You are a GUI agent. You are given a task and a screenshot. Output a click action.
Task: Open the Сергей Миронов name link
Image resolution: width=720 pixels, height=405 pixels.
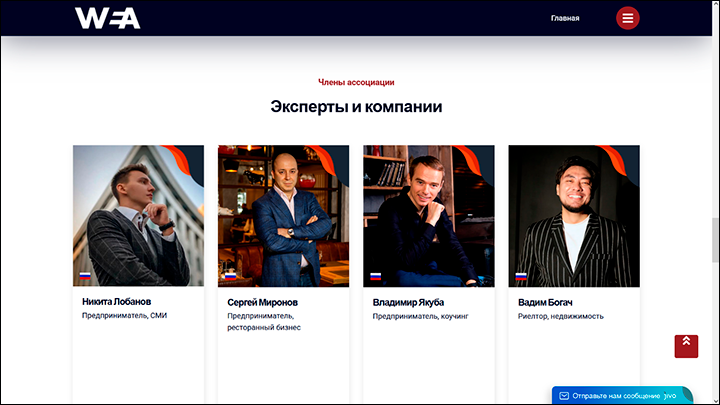tap(262, 303)
